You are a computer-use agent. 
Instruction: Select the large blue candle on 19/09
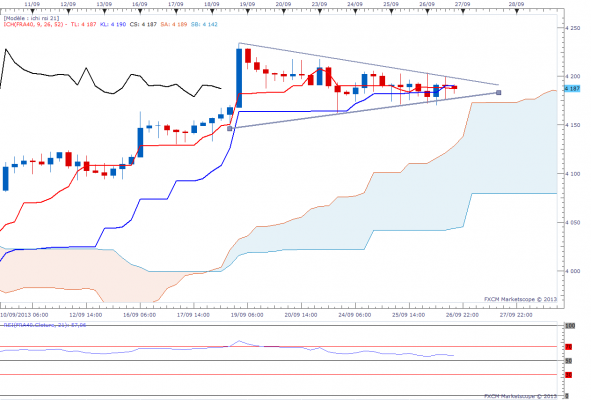(x=239, y=78)
